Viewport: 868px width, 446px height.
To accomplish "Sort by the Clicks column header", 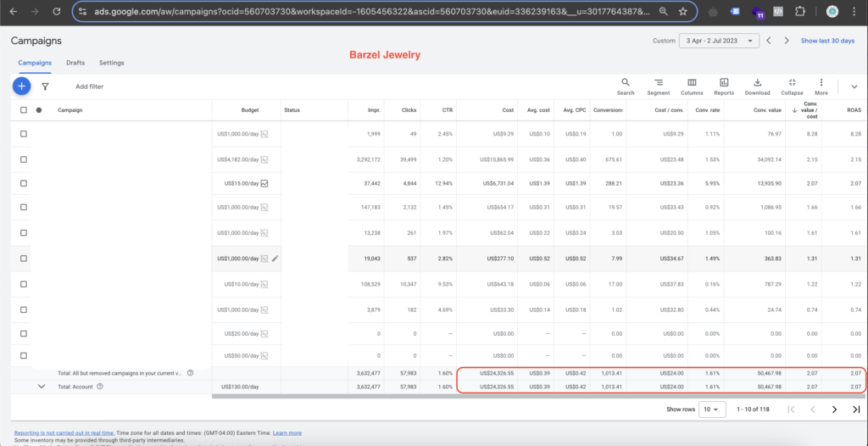I will point(409,109).
